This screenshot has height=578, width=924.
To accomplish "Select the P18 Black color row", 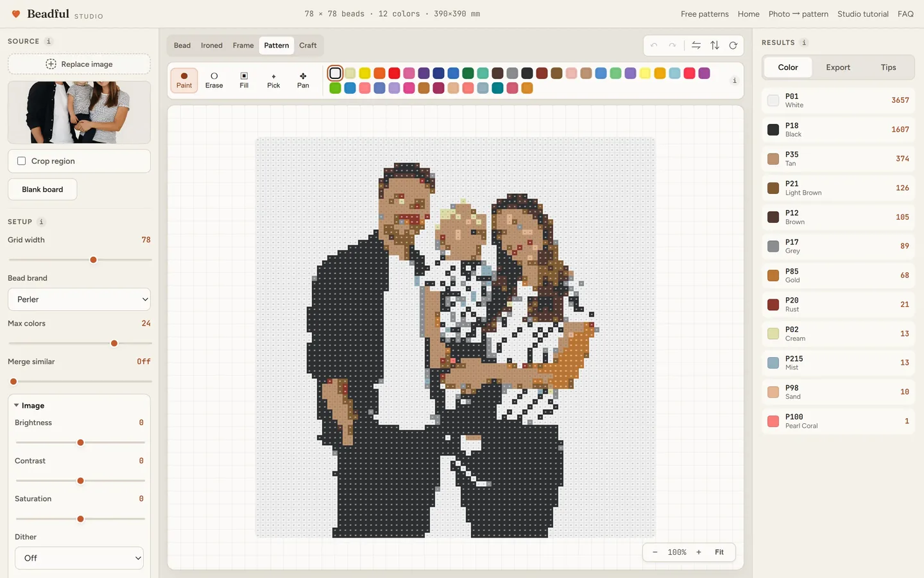I will 838,130.
